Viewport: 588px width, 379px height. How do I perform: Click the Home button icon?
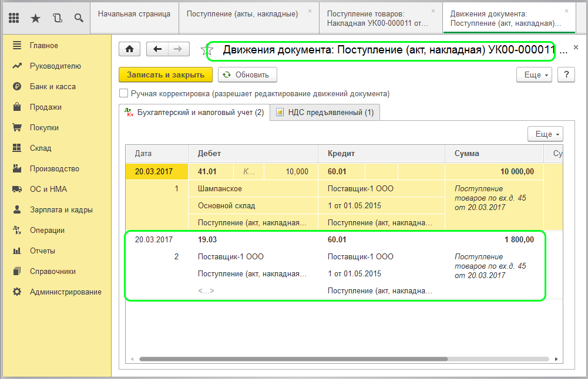(129, 50)
